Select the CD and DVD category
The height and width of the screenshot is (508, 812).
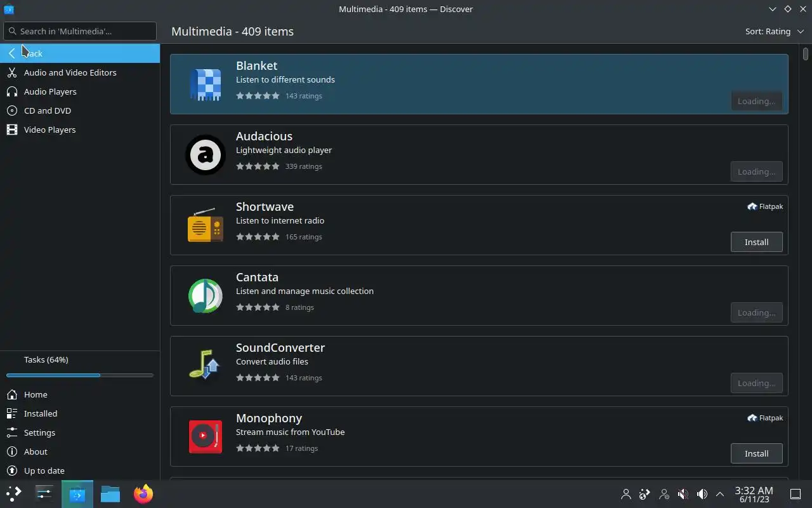tap(80, 110)
